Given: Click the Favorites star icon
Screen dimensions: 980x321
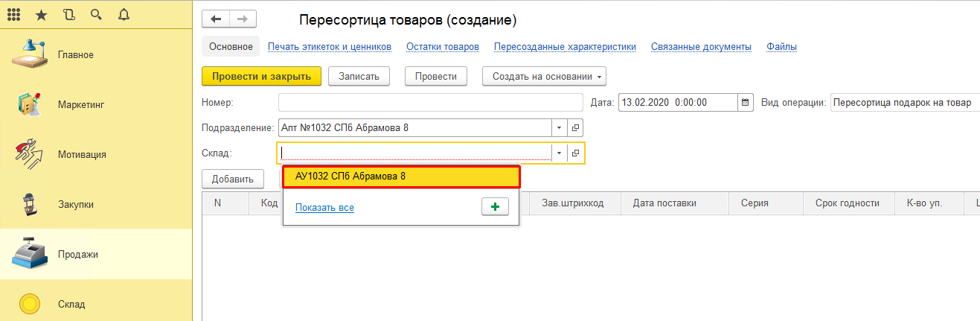Looking at the screenshot, I should 42,14.
